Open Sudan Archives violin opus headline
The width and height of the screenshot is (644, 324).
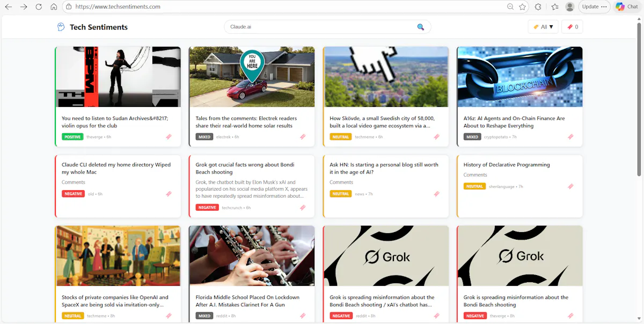click(115, 122)
